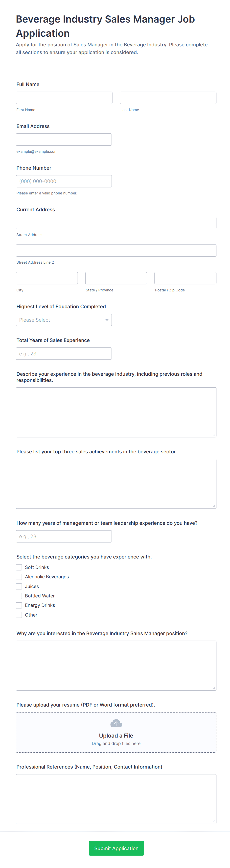
Task: Focus the Street Address Line 2 field
Action: [x=116, y=250]
